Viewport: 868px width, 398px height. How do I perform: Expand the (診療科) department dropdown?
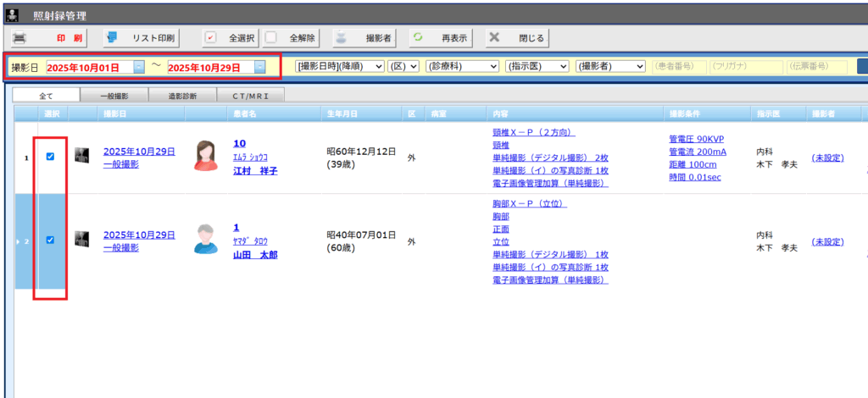click(462, 66)
